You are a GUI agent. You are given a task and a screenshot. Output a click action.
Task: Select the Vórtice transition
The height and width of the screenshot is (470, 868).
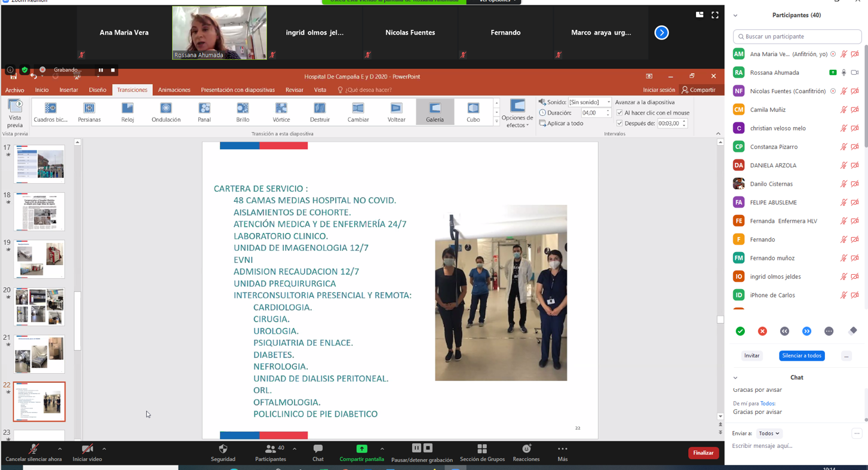pos(281,112)
